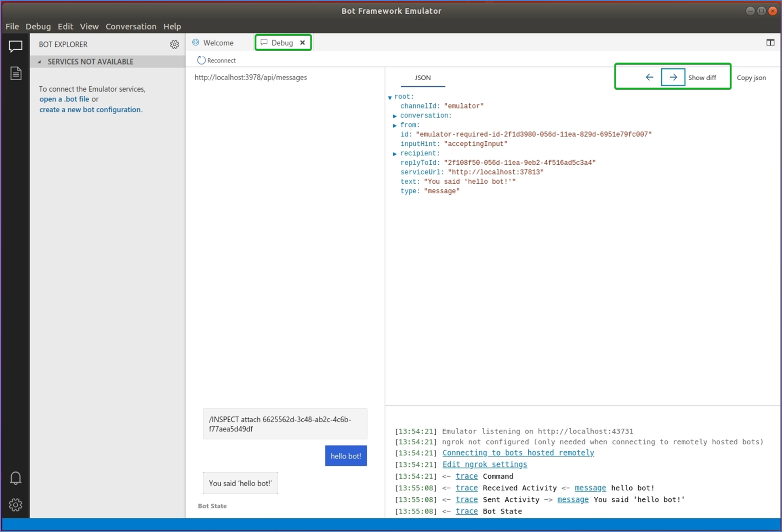Screen dimensions: 782x532
Task: Click trace link for Sent Activity
Action: point(467,500)
